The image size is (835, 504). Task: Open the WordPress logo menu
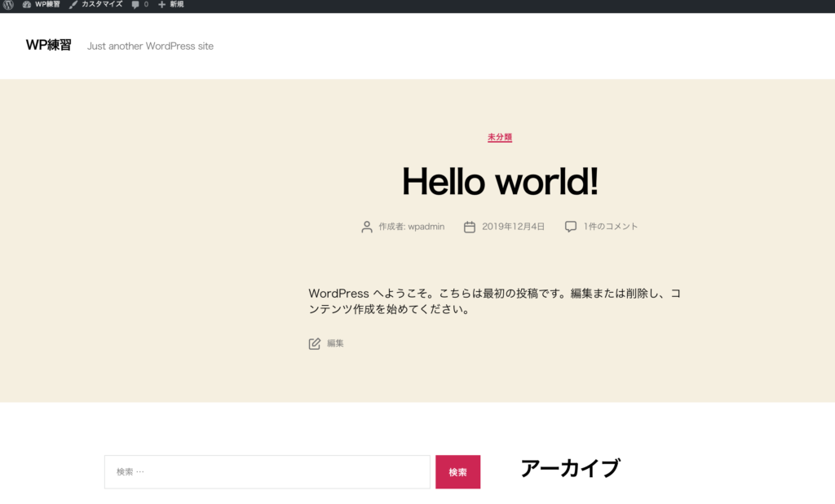pos(8,4)
